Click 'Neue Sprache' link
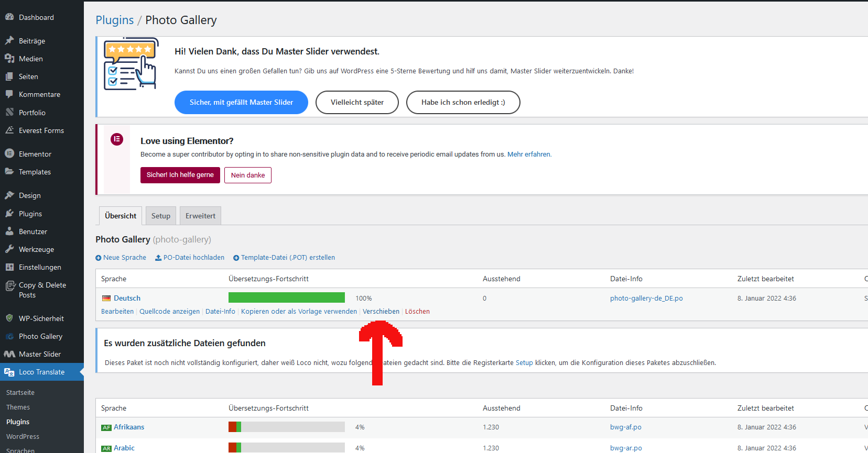This screenshot has width=868, height=453. 121,257
